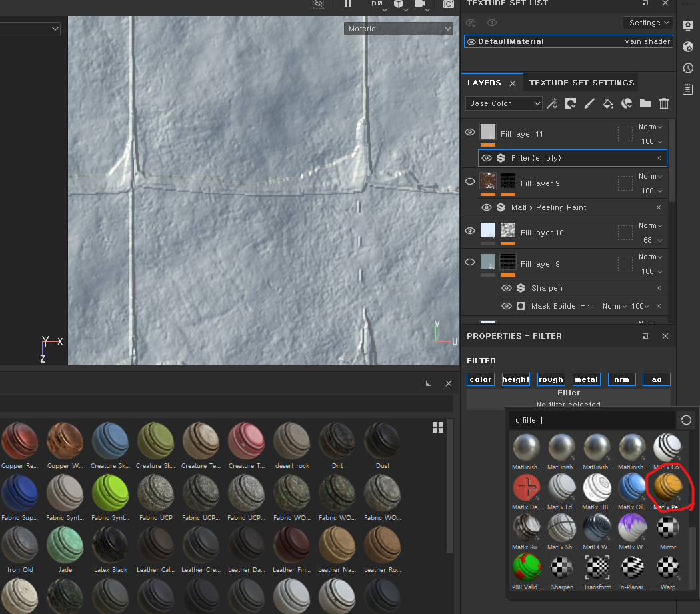Toggle the rough channel button
The image size is (700, 614).
coord(551,379)
